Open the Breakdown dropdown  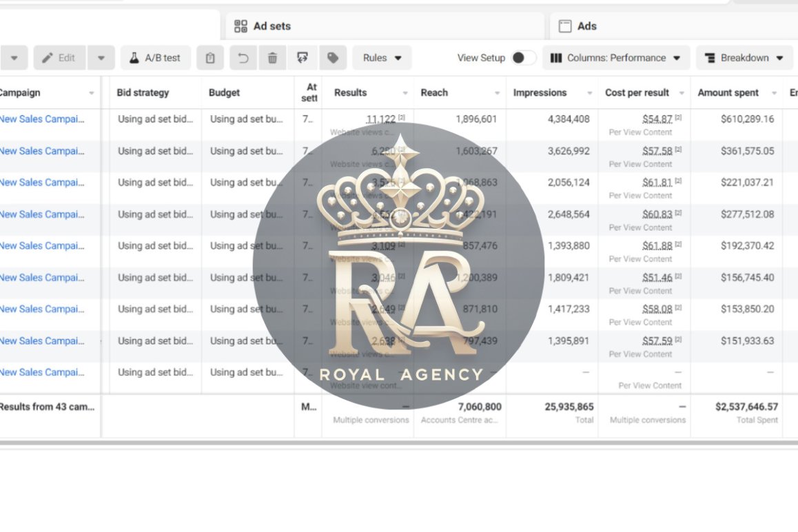pos(744,58)
